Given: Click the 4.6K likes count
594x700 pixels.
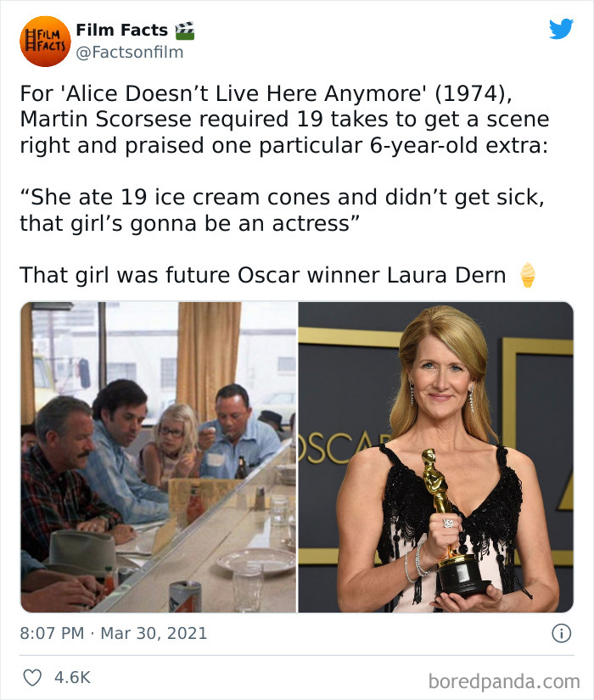Looking at the screenshot, I should coord(72,677).
